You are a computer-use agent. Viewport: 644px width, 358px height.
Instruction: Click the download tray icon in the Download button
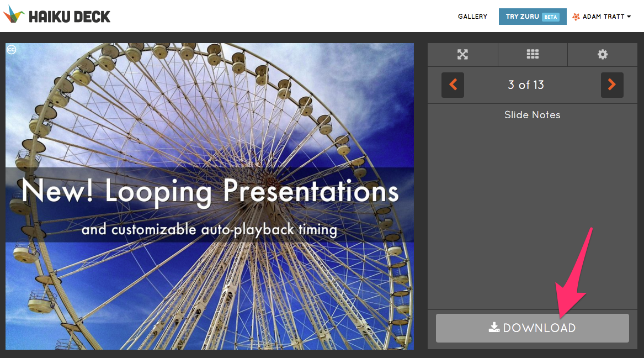coord(494,328)
